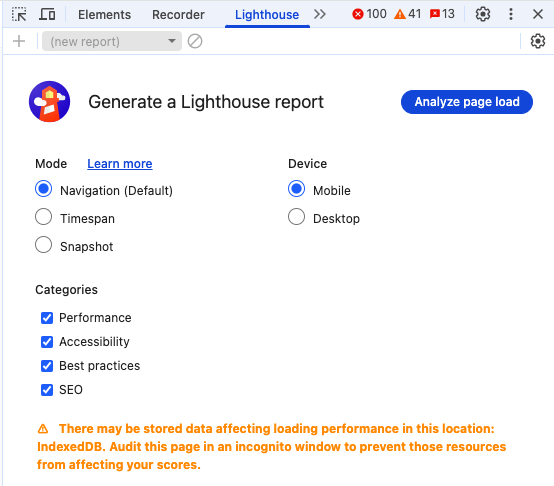The image size is (554, 486).
Task: Activate the inspect element picker icon
Action: click(x=19, y=14)
